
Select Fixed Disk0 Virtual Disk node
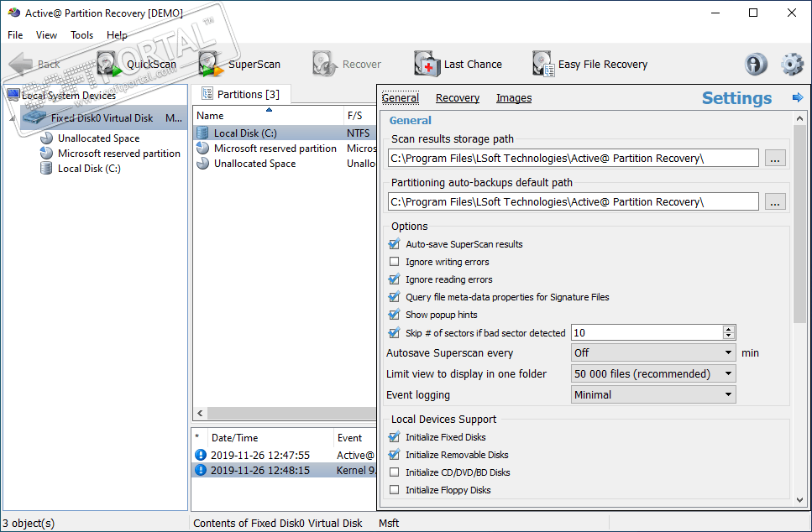pos(102,118)
